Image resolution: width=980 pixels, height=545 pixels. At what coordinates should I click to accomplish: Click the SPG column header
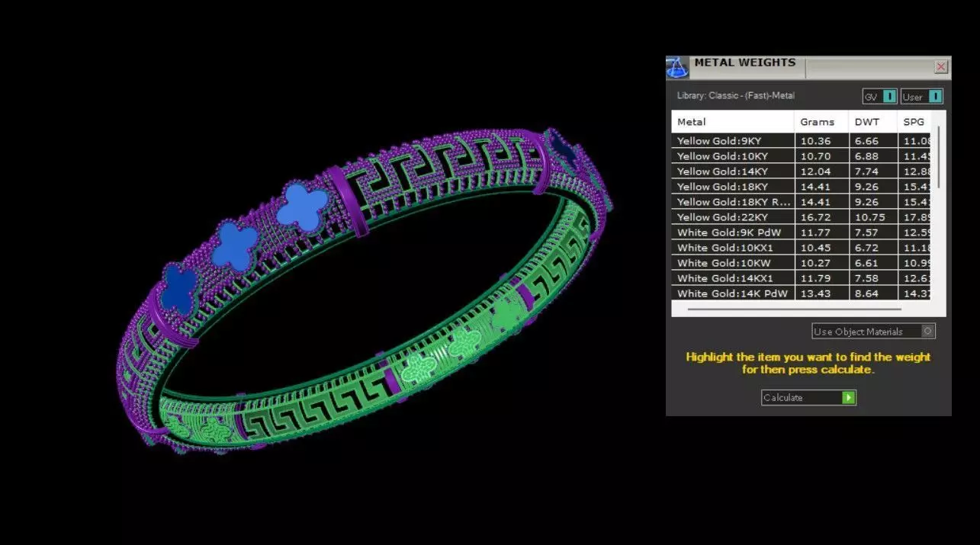[914, 122]
